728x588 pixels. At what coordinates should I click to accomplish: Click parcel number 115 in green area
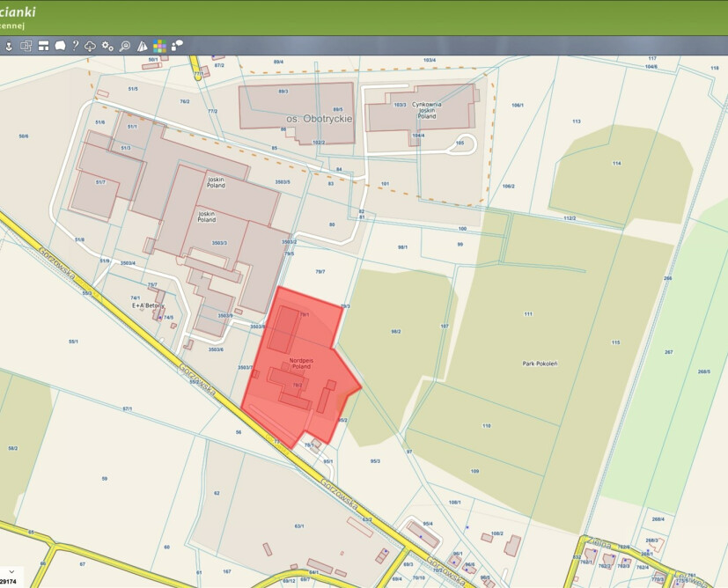pos(615,342)
